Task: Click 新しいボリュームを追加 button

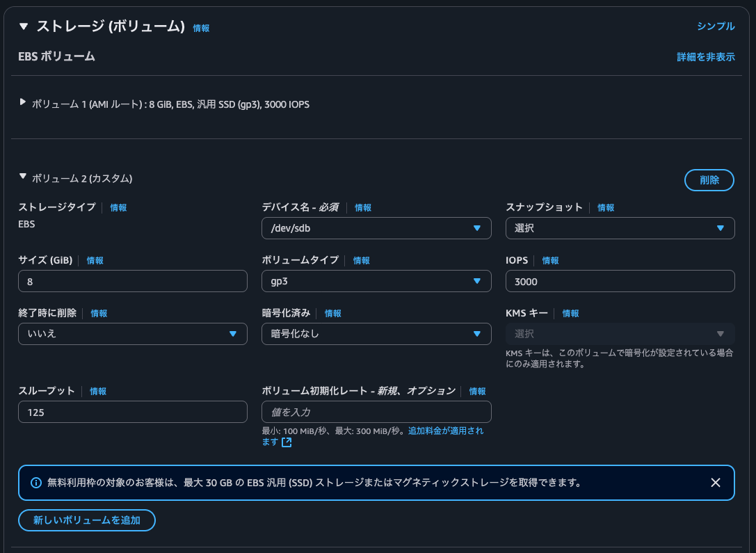Action: tap(86, 520)
